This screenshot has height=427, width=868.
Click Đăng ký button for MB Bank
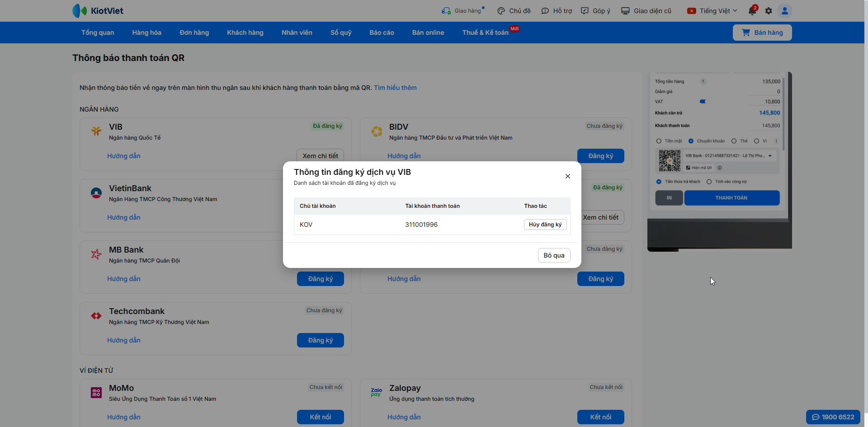[x=321, y=279]
